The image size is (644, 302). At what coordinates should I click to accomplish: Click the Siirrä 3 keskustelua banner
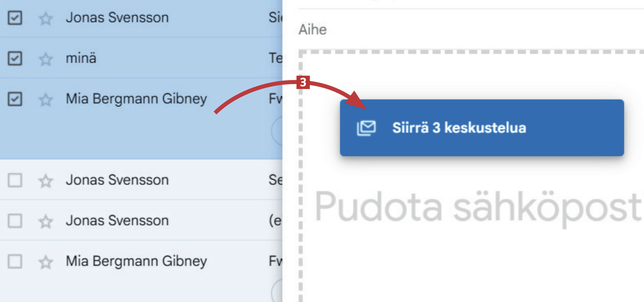(482, 128)
